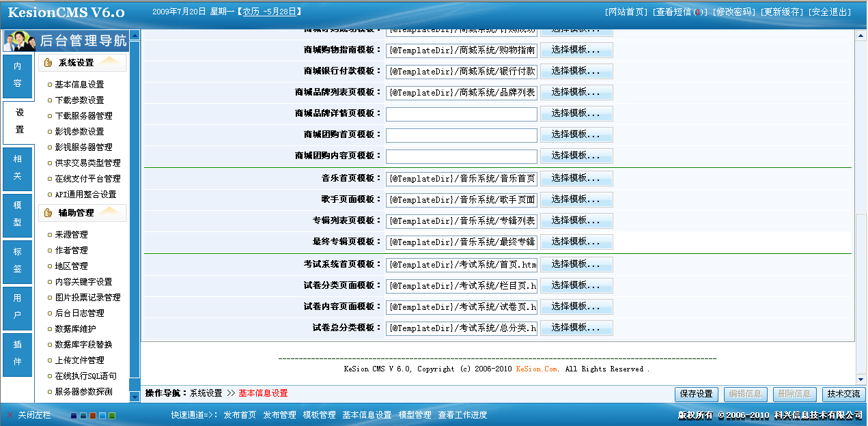Screen dimensions: 868x426
Task: Select the green skin color swatch
Action: pyautogui.click(x=112, y=416)
